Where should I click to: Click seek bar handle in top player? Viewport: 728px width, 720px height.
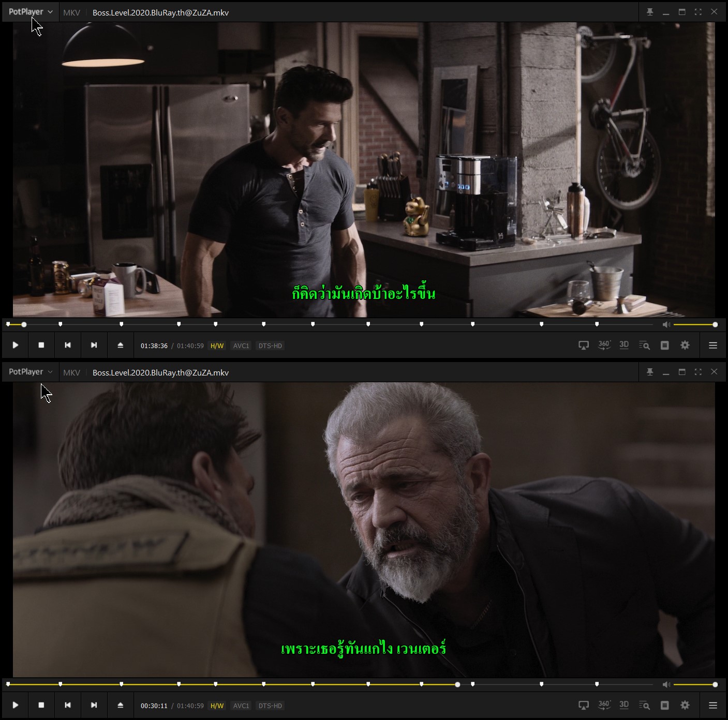(24, 324)
